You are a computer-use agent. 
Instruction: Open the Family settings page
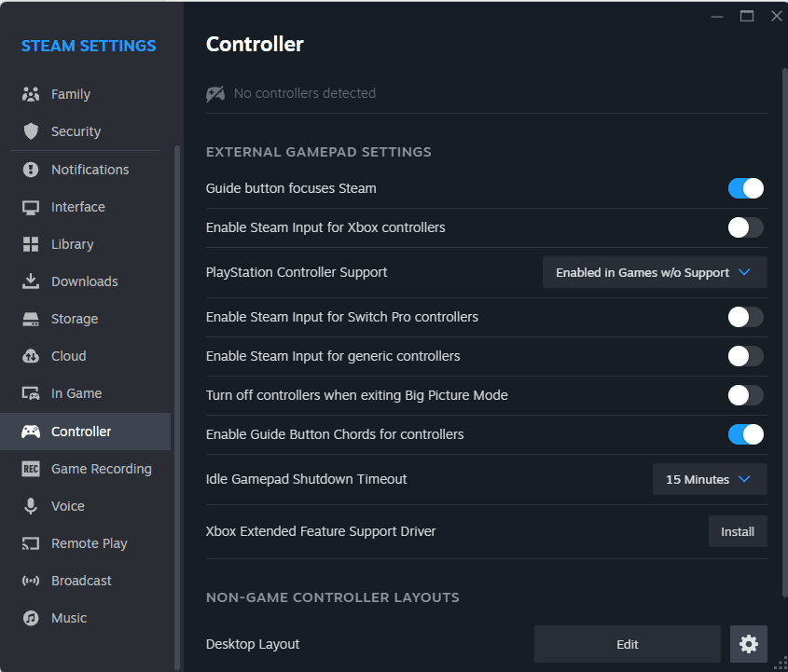tap(86, 94)
